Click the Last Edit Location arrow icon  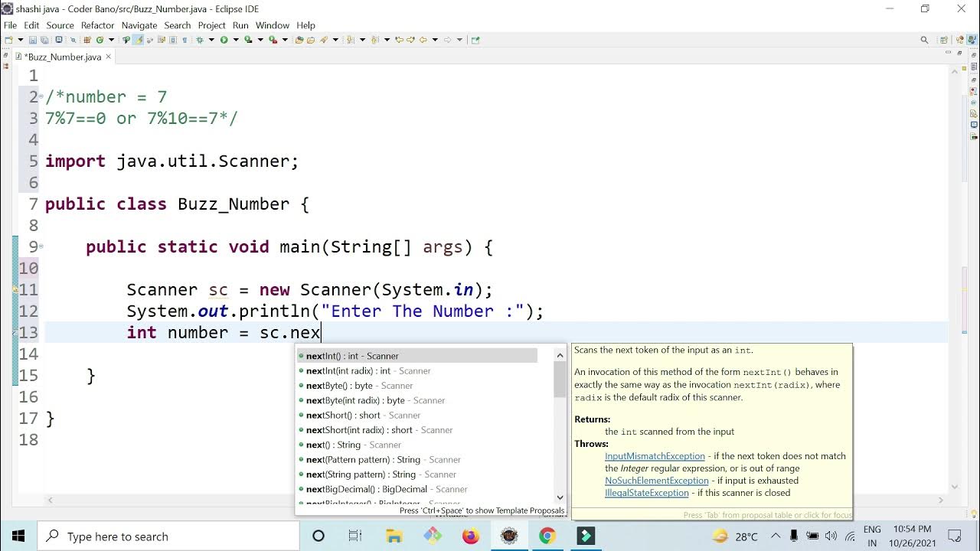399,40
